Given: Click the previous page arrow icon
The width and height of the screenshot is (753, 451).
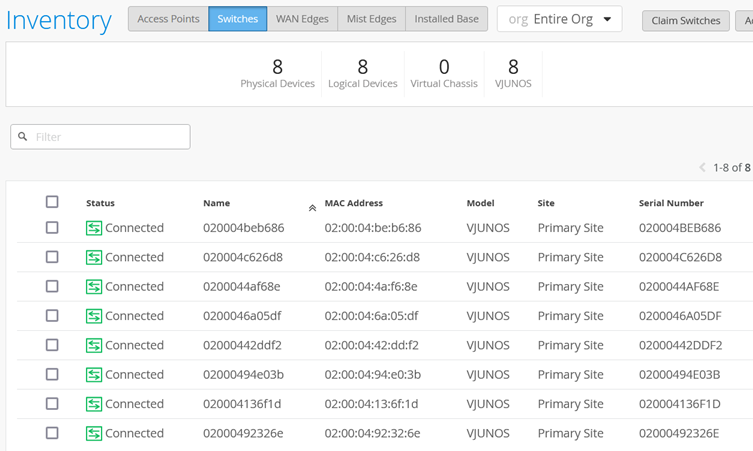Looking at the screenshot, I should 702,168.
